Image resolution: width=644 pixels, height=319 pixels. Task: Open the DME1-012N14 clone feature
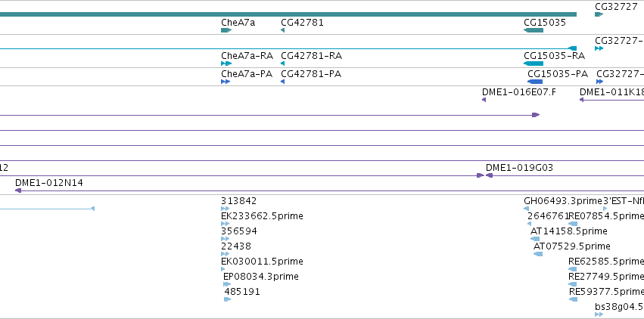tap(329, 190)
